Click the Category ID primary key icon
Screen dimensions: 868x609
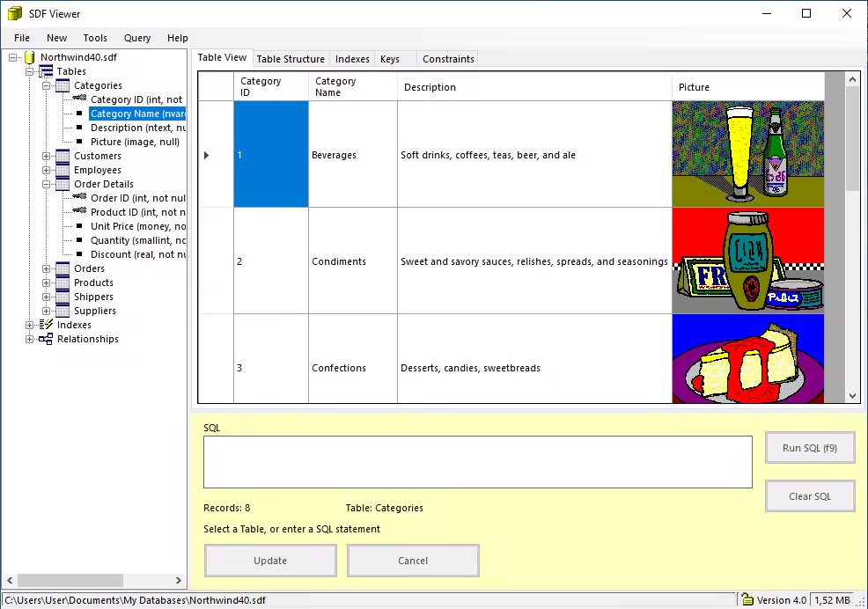point(79,99)
